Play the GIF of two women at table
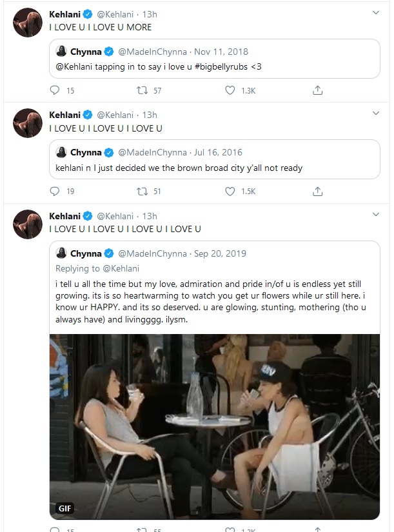Screen dimensions: 394x532 [x=215, y=426]
